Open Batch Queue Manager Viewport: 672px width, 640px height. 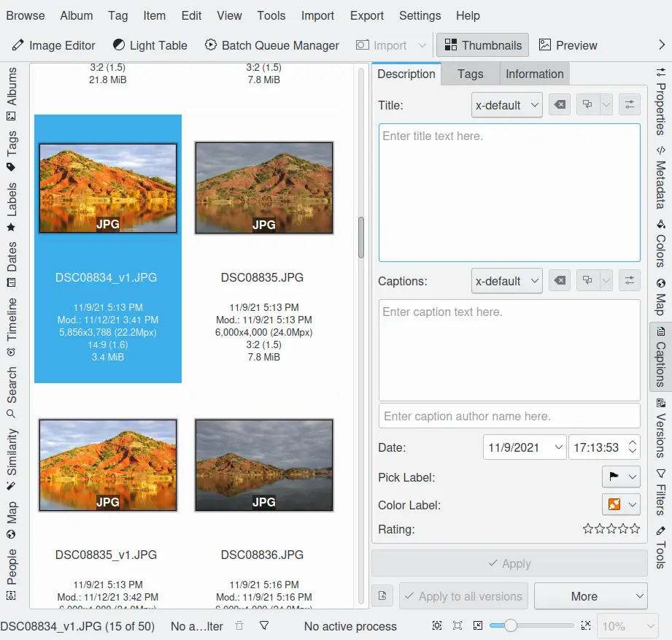click(271, 45)
